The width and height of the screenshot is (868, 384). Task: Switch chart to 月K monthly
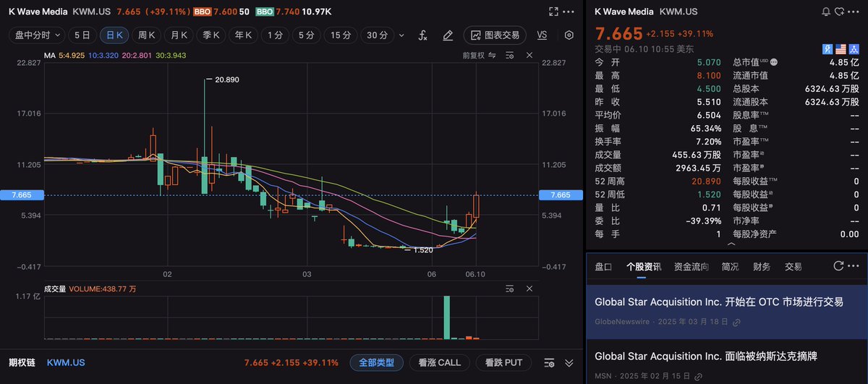[x=179, y=35]
